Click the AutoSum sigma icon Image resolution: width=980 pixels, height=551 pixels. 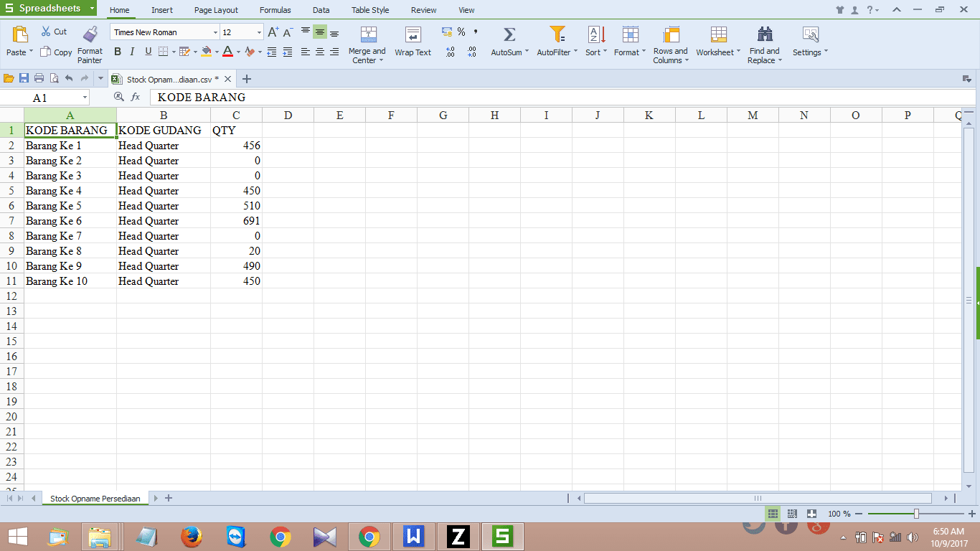pos(509,34)
